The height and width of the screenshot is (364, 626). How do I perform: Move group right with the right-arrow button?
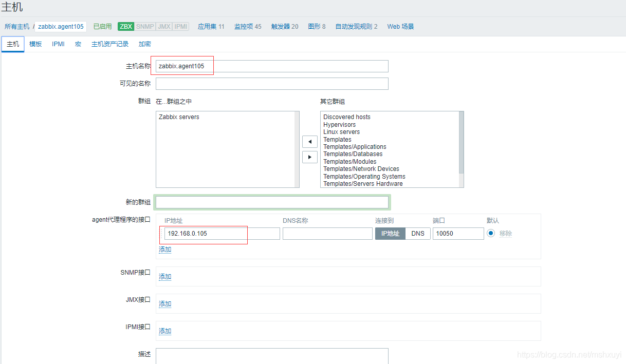pos(309,157)
